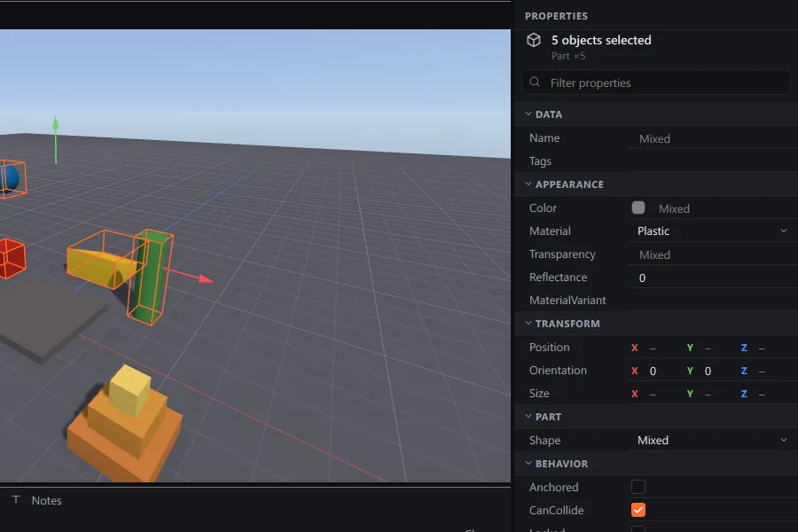Collapse the APPEARANCE section
The image size is (798, 532).
point(528,184)
